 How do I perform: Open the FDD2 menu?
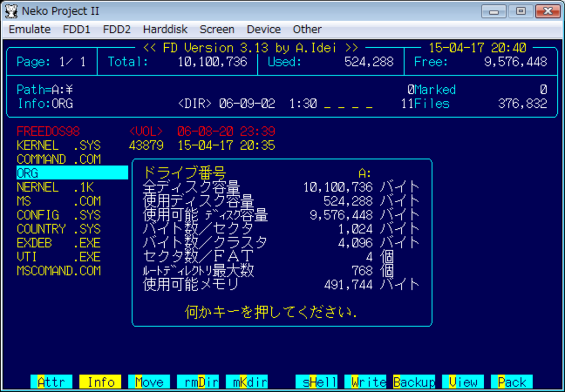[116, 29]
